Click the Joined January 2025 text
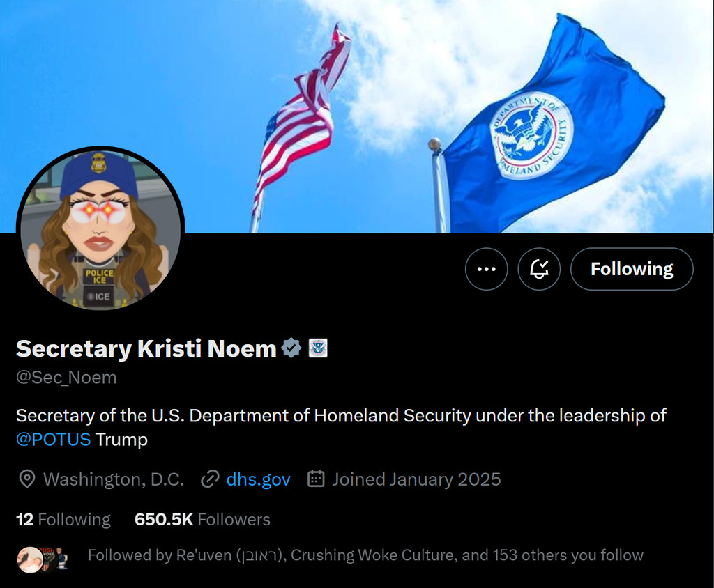The width and height of the screenshot is (714, 588). click(416, 479)
